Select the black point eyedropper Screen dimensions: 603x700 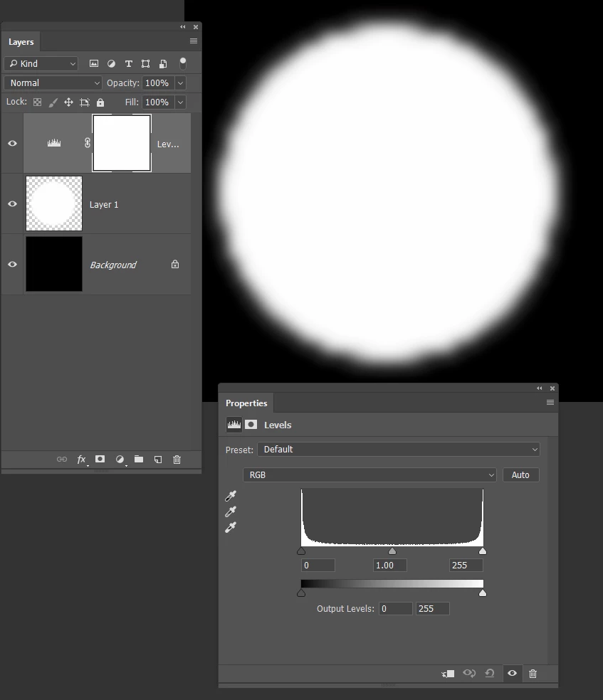[231, 496]
